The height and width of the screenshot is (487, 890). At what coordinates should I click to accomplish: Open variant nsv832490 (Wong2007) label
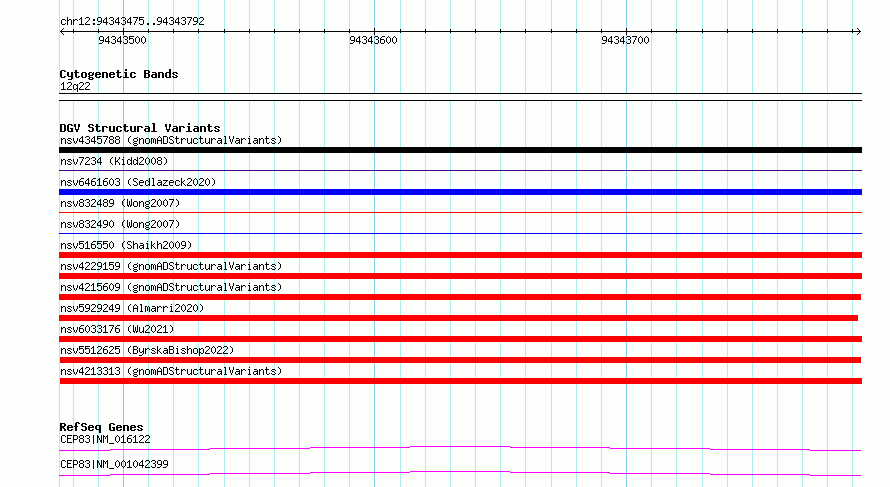120,224
